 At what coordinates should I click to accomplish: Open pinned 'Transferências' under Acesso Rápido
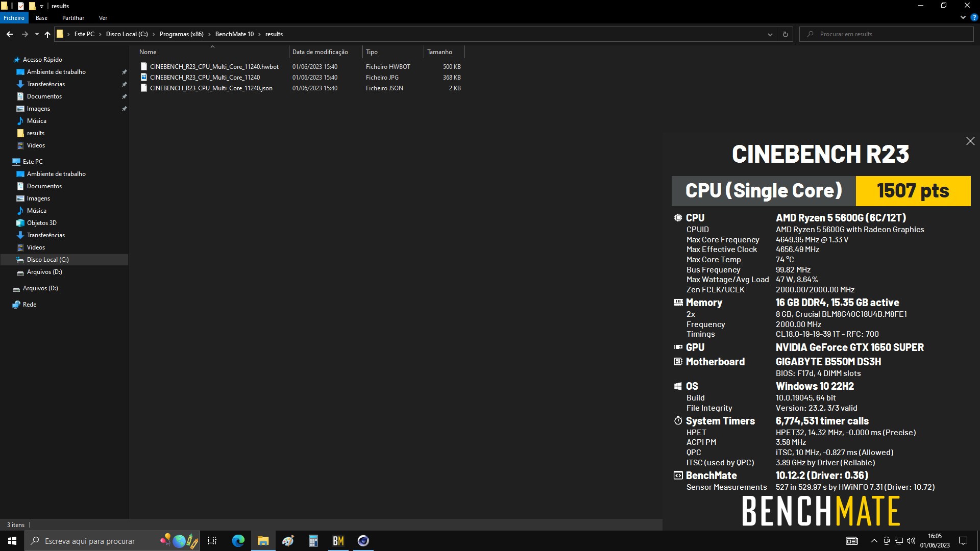pos(46,84)
